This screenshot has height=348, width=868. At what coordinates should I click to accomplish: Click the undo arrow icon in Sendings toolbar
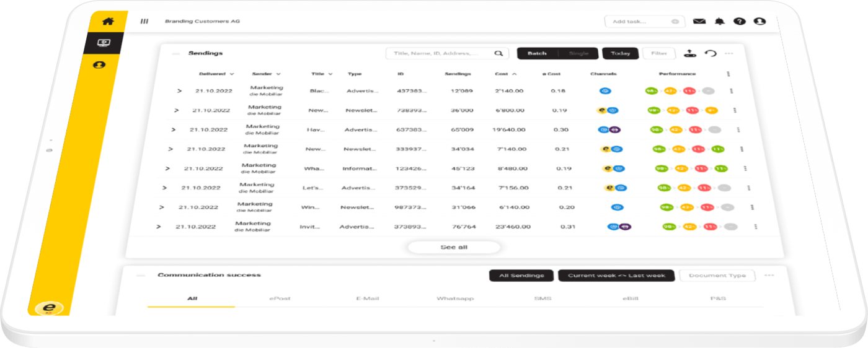711,53
